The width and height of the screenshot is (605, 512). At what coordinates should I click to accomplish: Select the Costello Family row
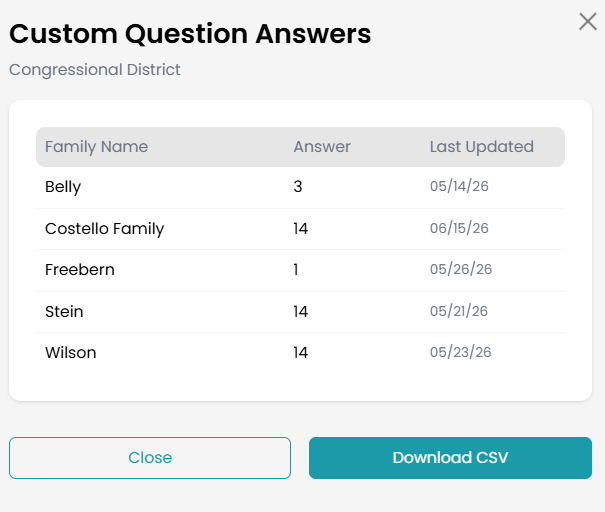click(x=300, y=229)
